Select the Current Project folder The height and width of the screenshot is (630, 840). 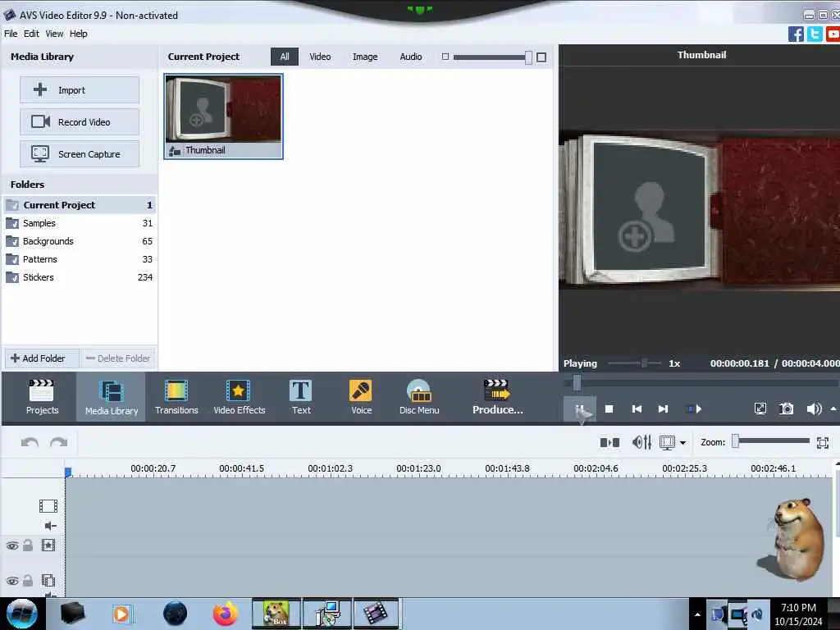click(x=80, y=204)
